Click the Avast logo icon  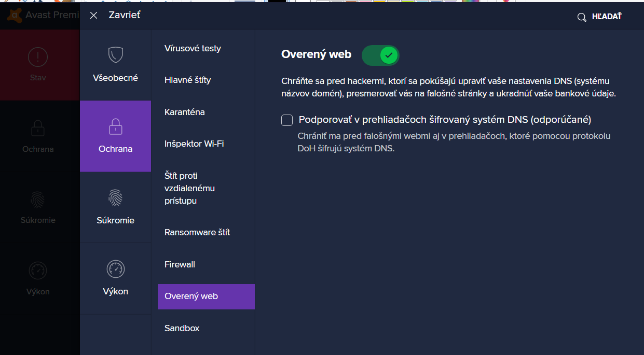coord(14,15)
